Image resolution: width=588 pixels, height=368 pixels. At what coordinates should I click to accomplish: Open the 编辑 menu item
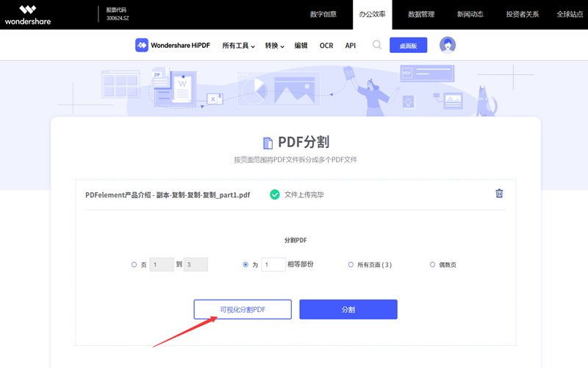(x=301, y=46)
